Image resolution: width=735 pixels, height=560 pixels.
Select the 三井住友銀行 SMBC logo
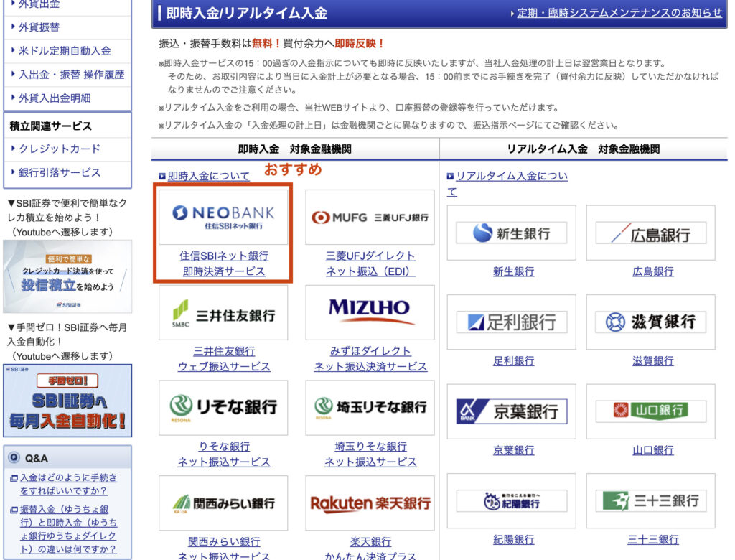pyautogui.click(x=223, y=312)
